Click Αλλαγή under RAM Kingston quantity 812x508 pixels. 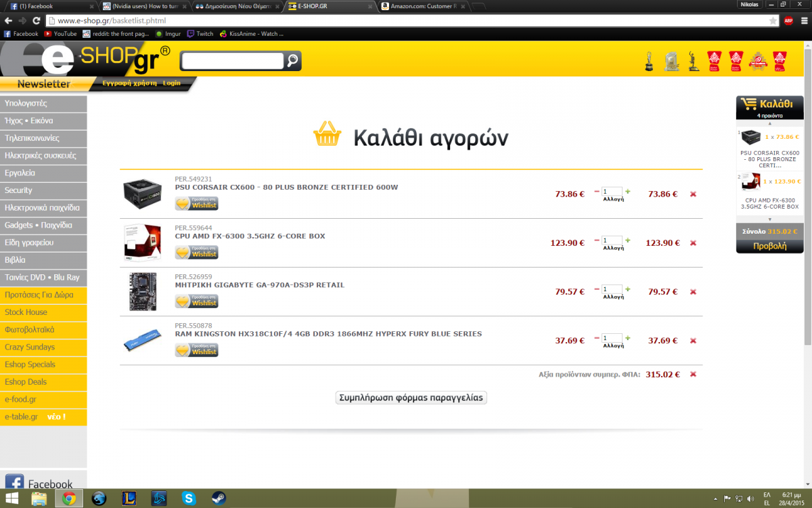coord(613,346)
